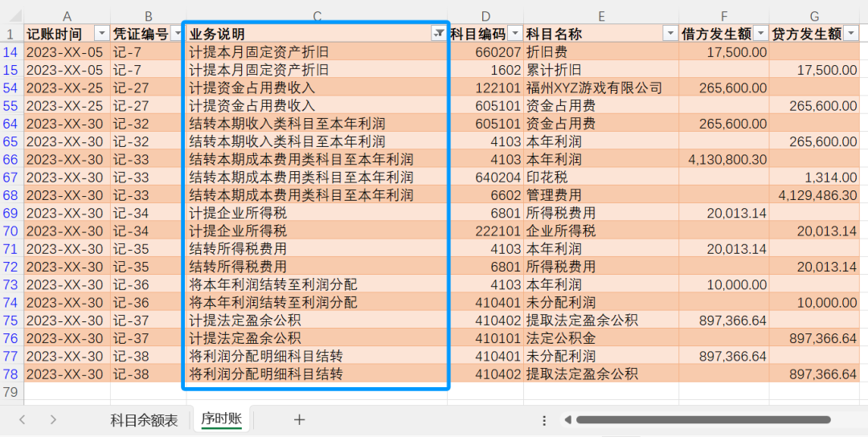Click cell 折旧费 in 科目名称 column
Screen dimensions: 868x437
point(601,52)
